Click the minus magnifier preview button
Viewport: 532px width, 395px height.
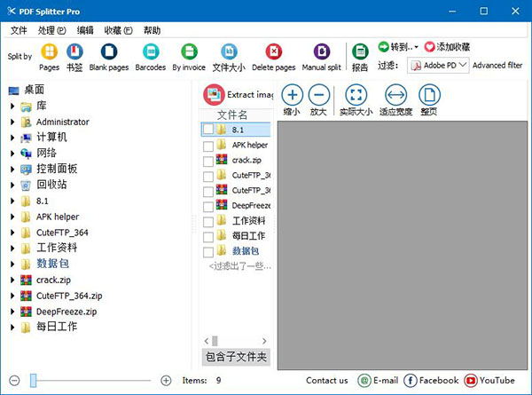tap(318, 95)
